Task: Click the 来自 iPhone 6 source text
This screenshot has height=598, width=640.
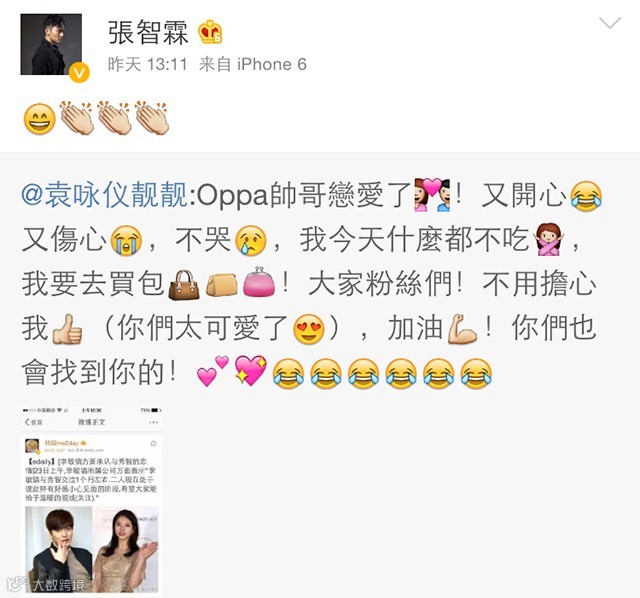Action: click(253, 64)
